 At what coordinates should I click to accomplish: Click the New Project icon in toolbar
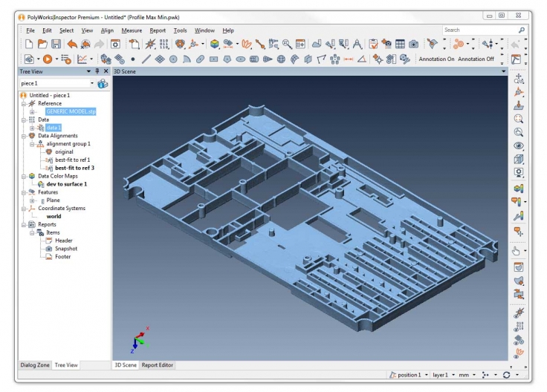[x=29, y=45]
